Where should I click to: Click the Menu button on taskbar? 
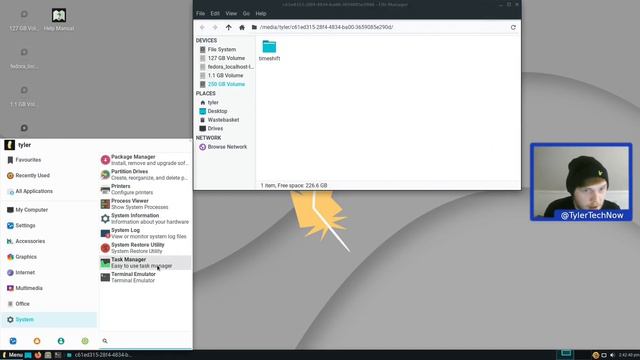[x=12, y=355]
